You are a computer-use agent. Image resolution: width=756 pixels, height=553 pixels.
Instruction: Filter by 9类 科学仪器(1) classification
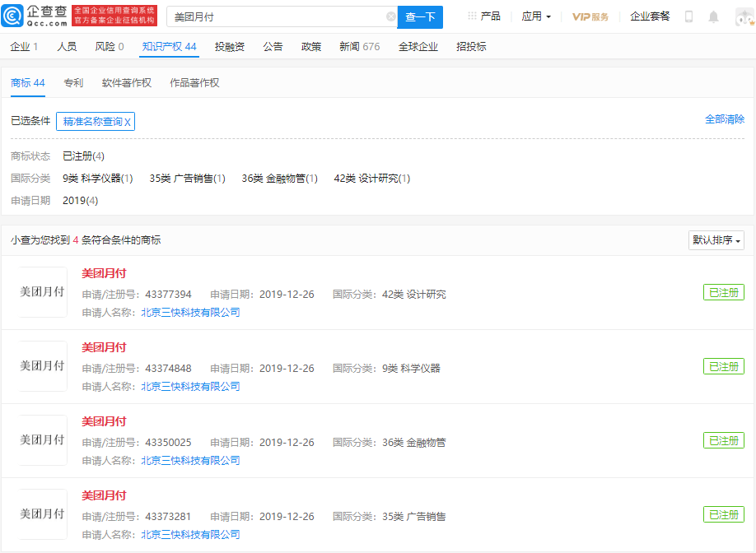(98, 179)
